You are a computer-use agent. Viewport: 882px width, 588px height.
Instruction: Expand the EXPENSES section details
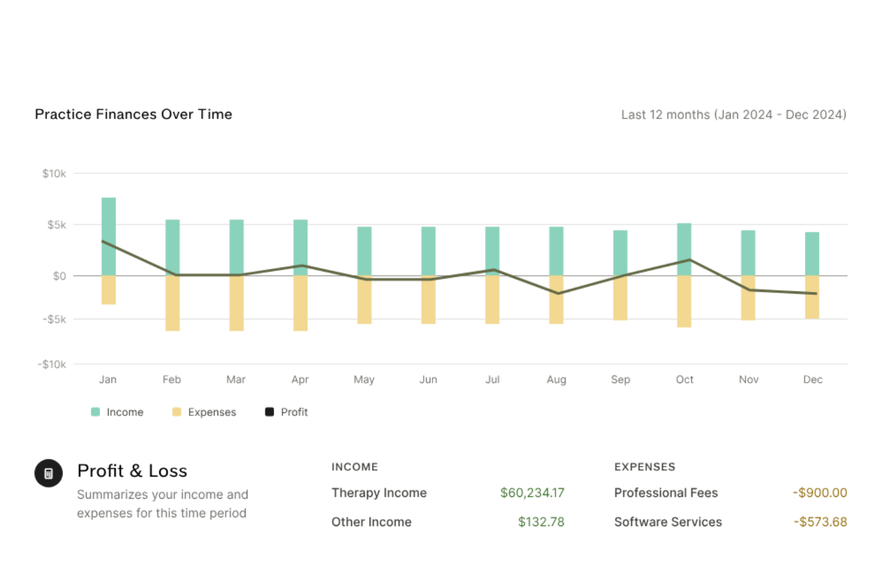tap(644, 467)
